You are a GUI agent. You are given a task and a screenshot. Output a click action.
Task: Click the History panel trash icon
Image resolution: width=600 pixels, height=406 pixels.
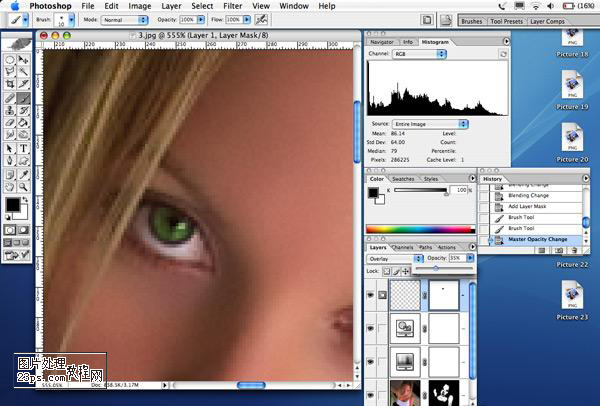click(x=574, y=251)
